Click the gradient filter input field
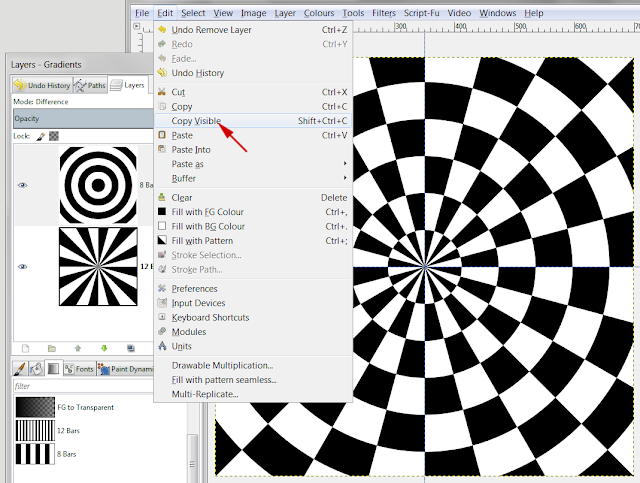 (84, 386)
